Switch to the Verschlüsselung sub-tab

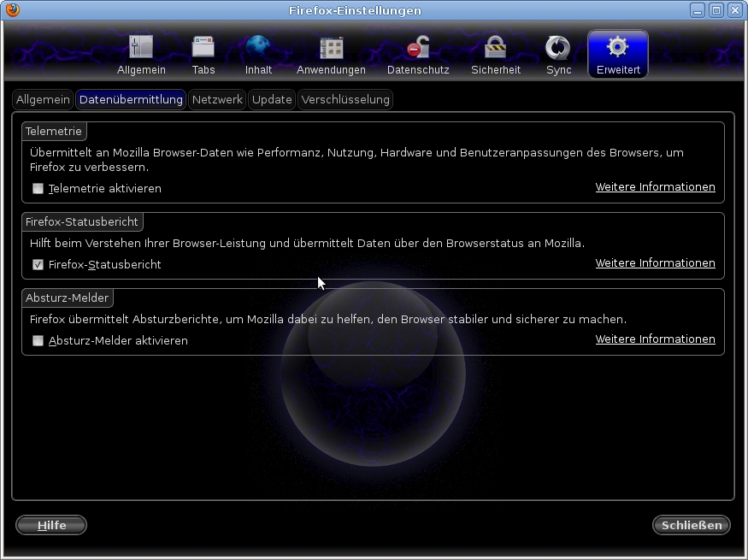[x=345, y=100]
